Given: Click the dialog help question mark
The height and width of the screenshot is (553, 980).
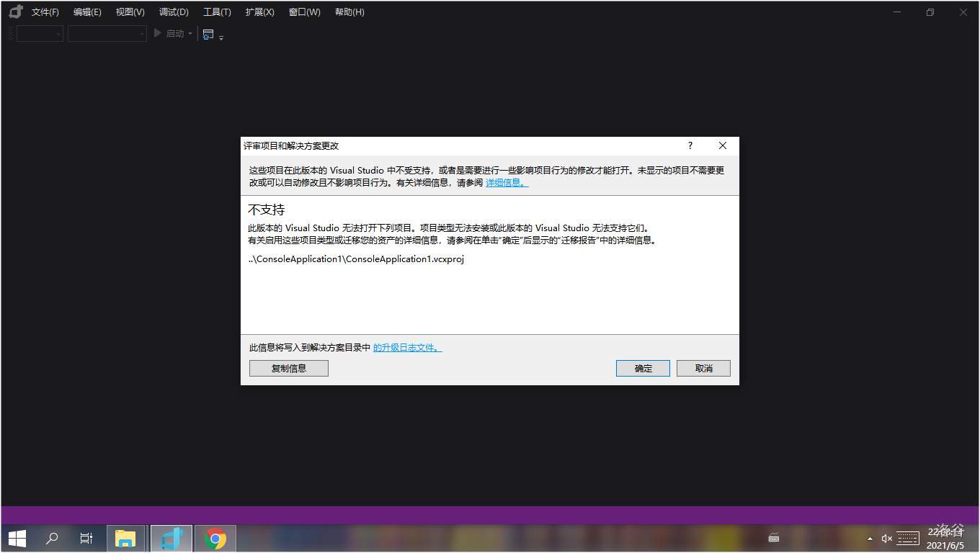Looking at the screenshot, I should click(x=690, y=145).
